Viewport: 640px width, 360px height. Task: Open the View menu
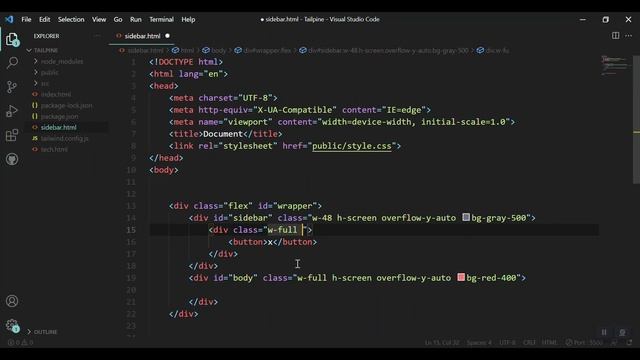point(99,19)
